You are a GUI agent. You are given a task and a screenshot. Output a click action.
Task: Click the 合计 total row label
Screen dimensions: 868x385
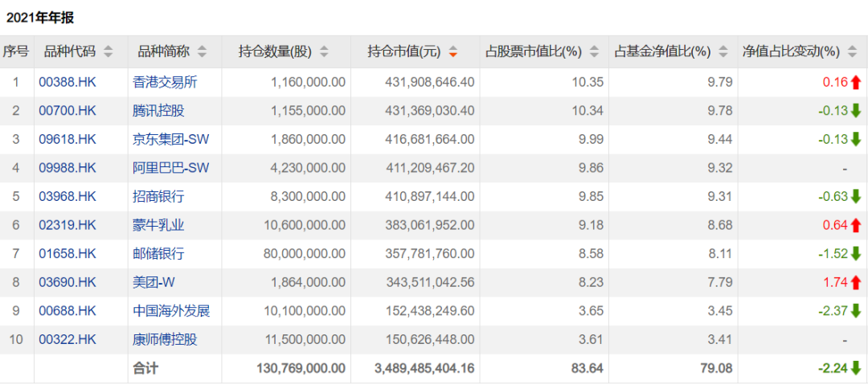coord(145,368)
